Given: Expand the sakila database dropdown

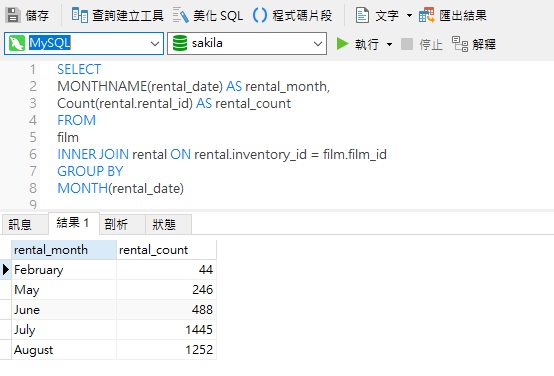Looking at the screenshot, I should 318,43.
